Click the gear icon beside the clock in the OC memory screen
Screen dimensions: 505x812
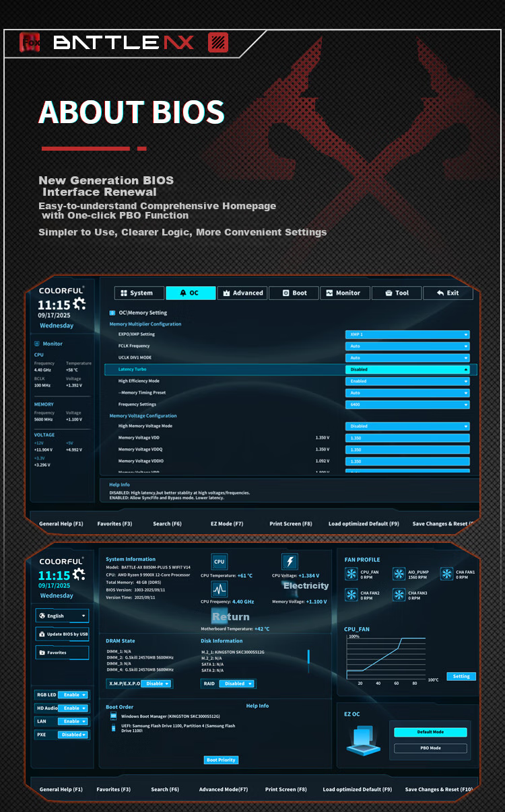click(79, 304)
